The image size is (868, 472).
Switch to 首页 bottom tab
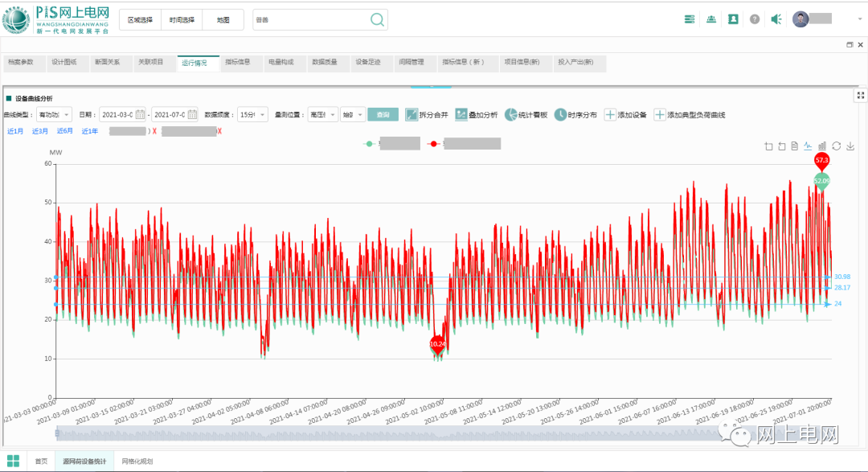pos(42,461)
